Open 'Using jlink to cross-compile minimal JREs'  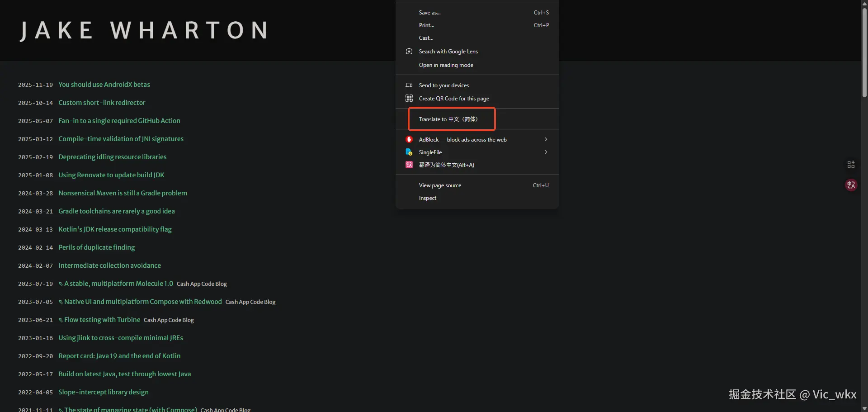[x=121, y=338]
